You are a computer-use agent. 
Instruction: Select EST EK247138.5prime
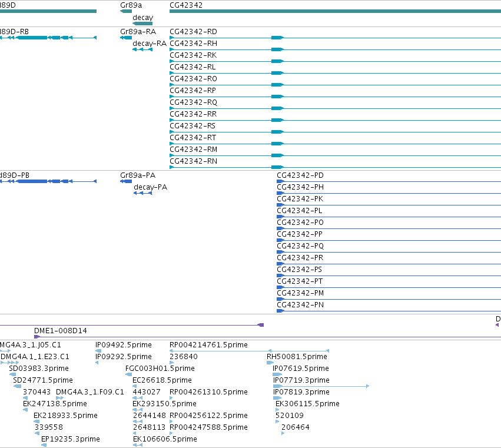55,404
